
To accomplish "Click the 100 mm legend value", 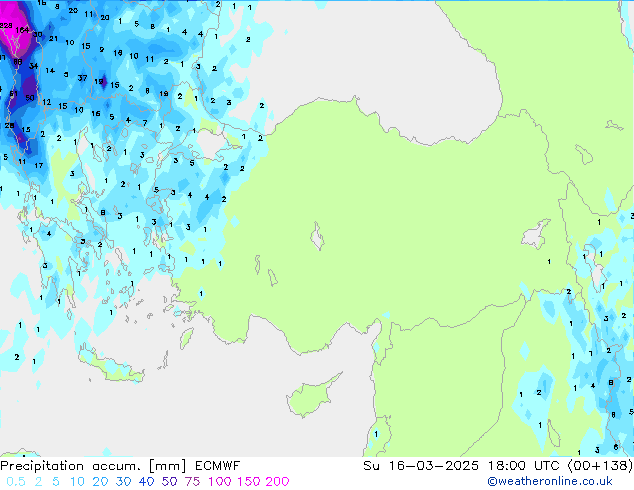I will (x=220, y=482).
